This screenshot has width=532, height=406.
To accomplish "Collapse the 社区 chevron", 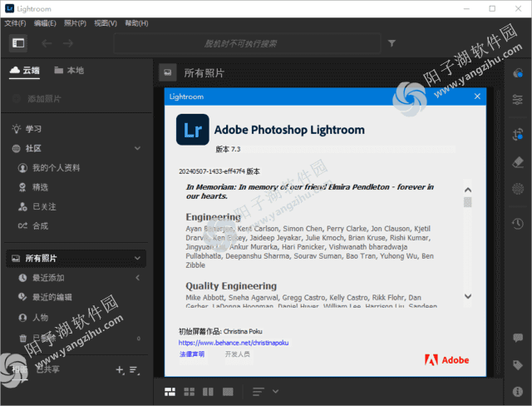I will (137, 148).
